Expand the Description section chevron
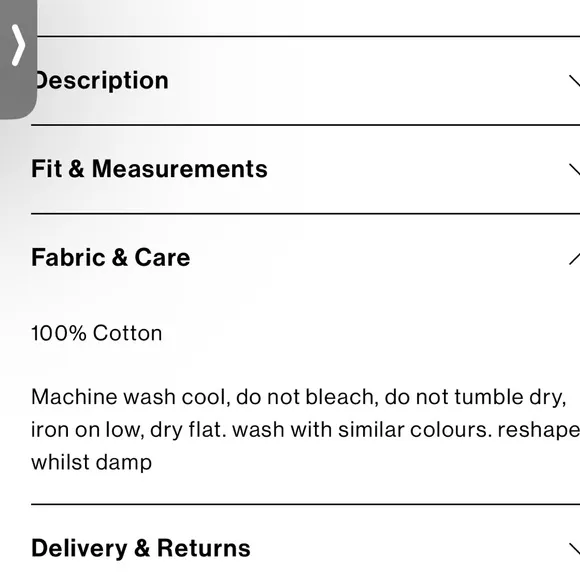The width and height of the screenshot is (580, 580). tap(574, 80)
